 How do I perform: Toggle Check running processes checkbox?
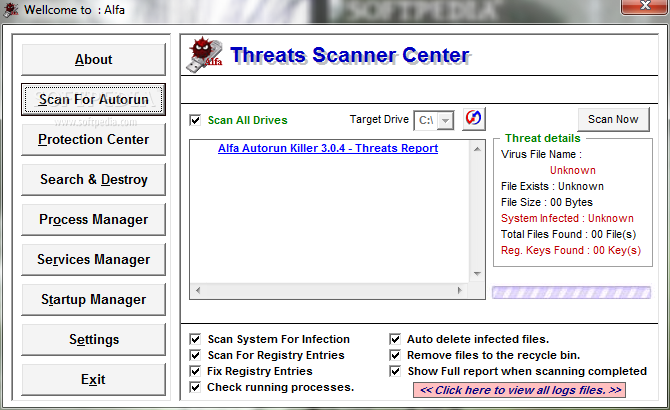pyautogui.click(x=195, y=387)
